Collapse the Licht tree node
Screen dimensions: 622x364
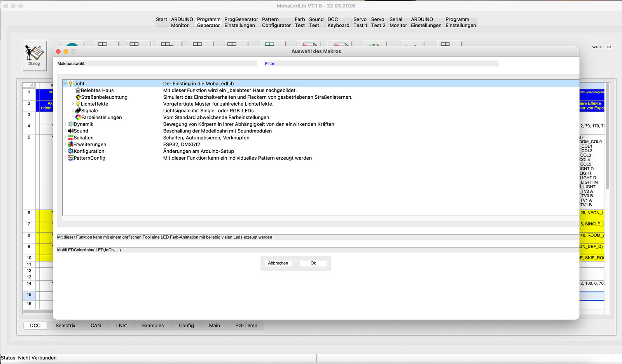coord(65,84)
